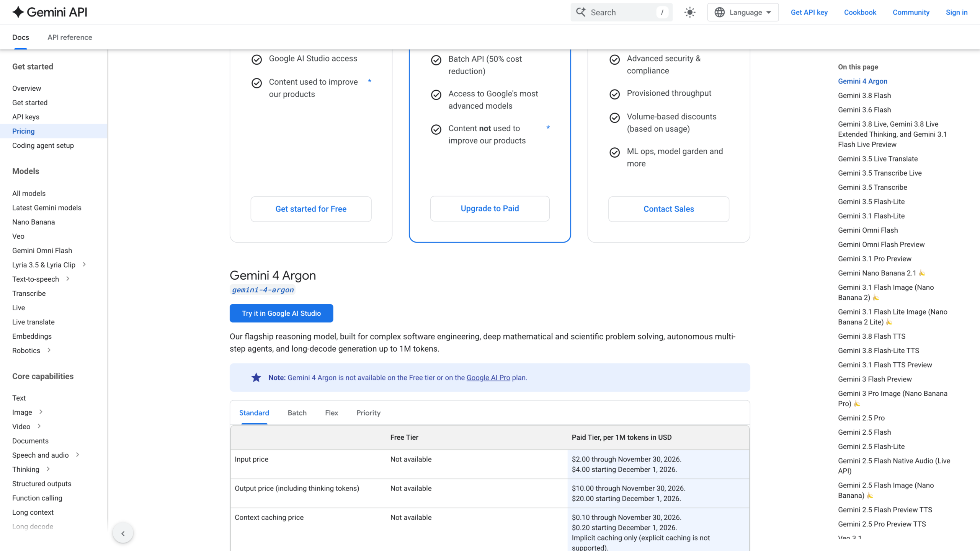Open the Community link
Screen dimensions: 980x551
tap(911, 12)
